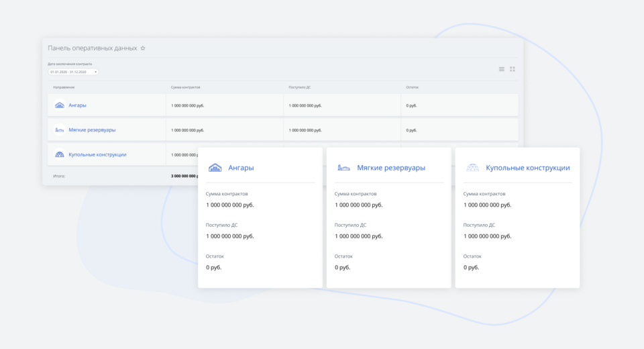Switch to list view layout
This screenshot has height=349, width=644.
502,69
